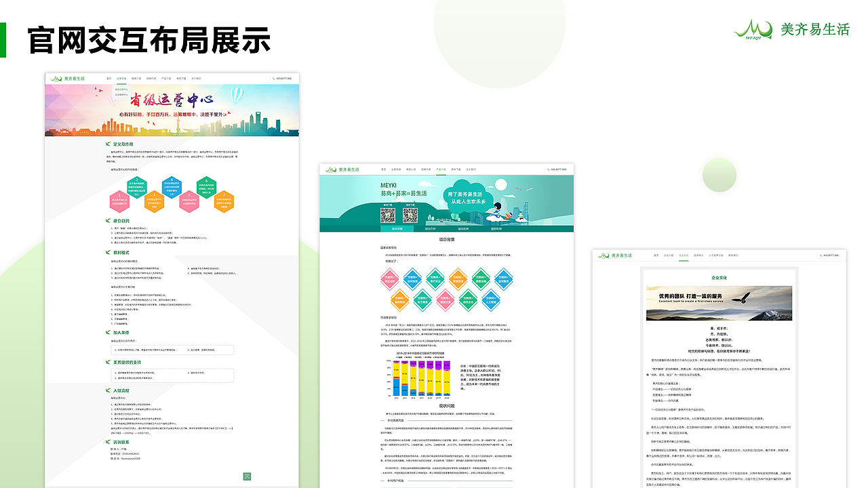Click the right QR code in the MEYKI banner
868x488 pixels.
(410, 215)
